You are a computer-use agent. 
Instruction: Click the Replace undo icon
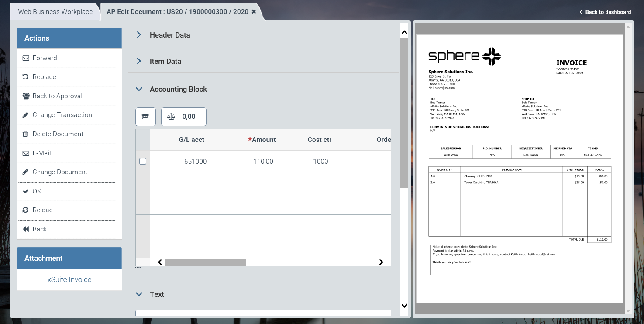[x=25, y=77]
